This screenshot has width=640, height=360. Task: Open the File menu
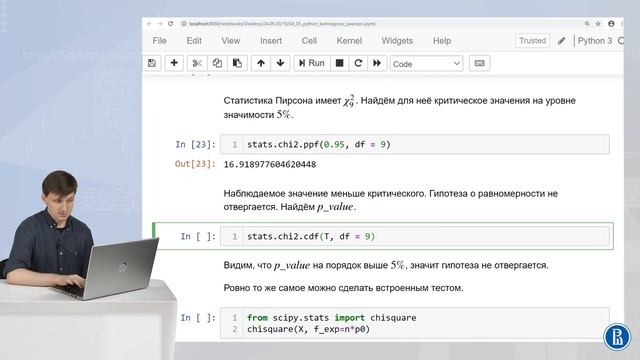159,41
